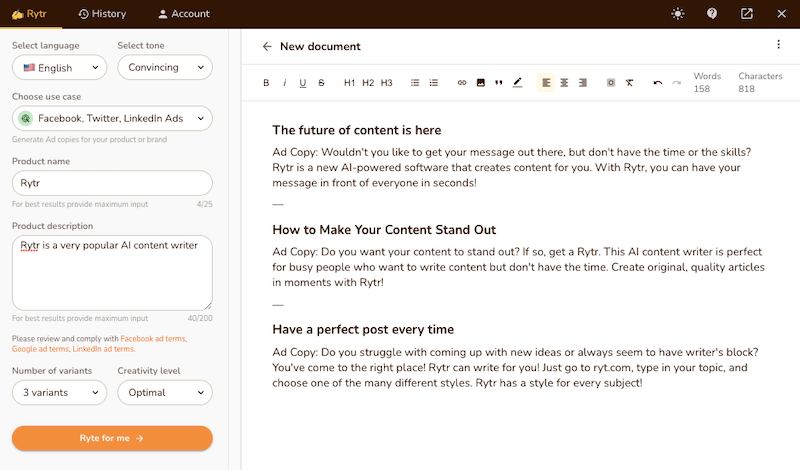The image size is (800, 470).
Task: Open the History tab
Action: pos(103,14)
